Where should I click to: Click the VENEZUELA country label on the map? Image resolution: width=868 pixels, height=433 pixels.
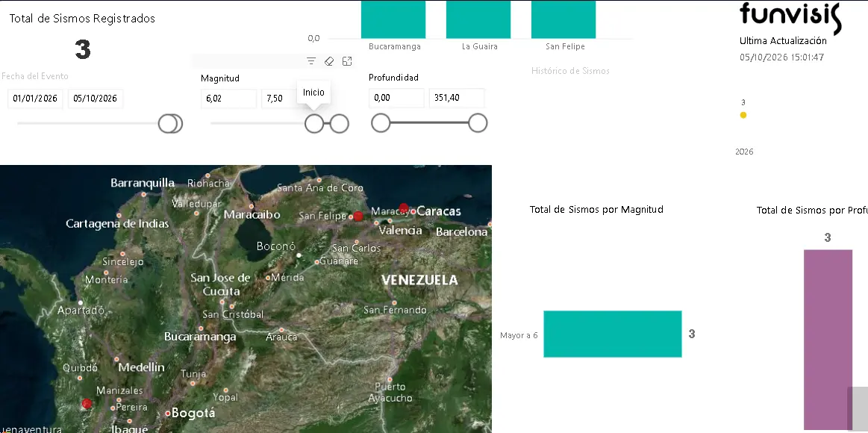point(419,280)
